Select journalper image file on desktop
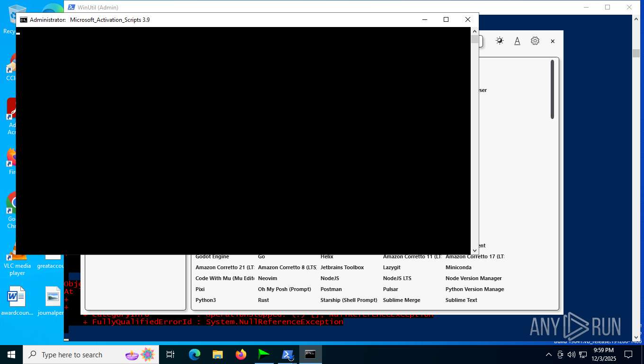 click(52, 301)
